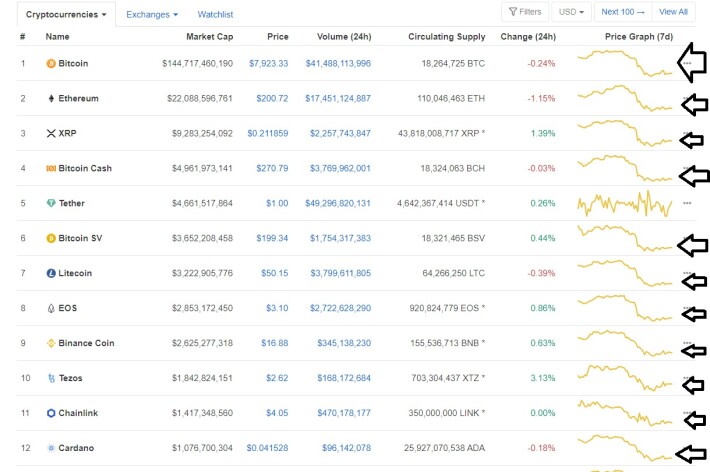
Task: Go to Next 100 cryptocurrencies
Action: click(x=623, y=12)
